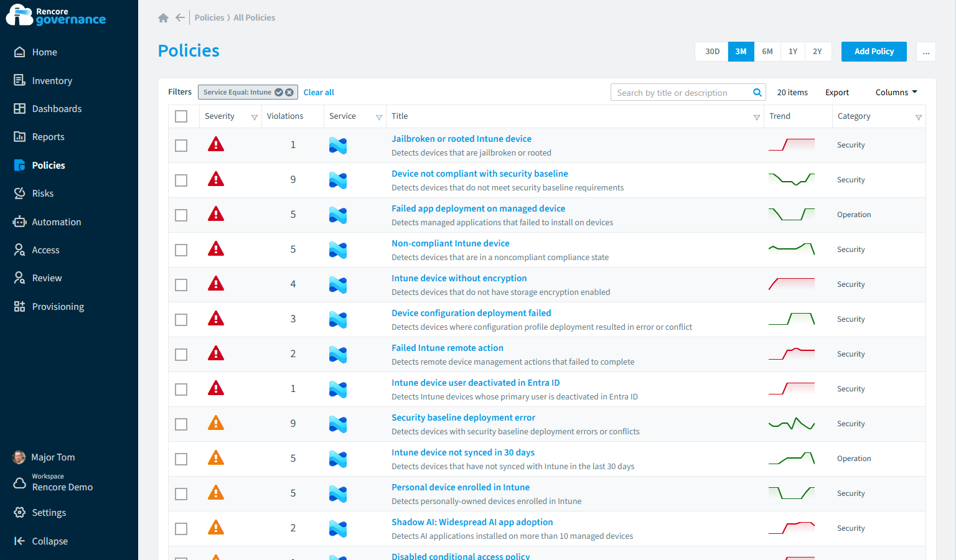The height and width of the screenshot is (560, 956).
Task: Go back using breadcrumb arrow
Action: [180, 17]
